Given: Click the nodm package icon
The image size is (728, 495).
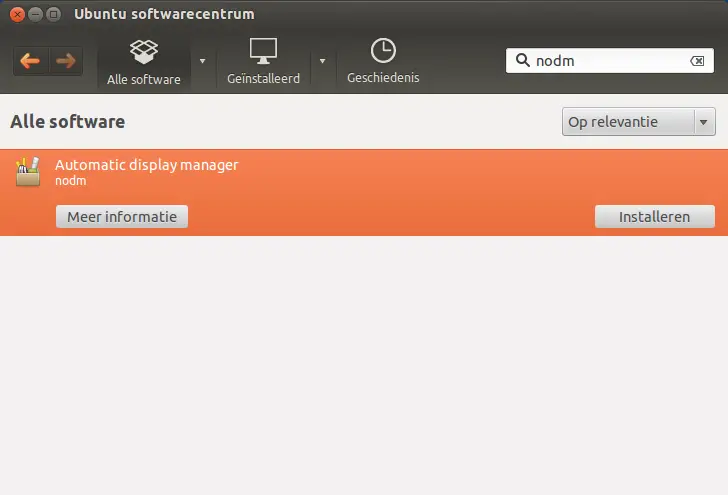Looking at the screenshot, I should tap(28, 171).
